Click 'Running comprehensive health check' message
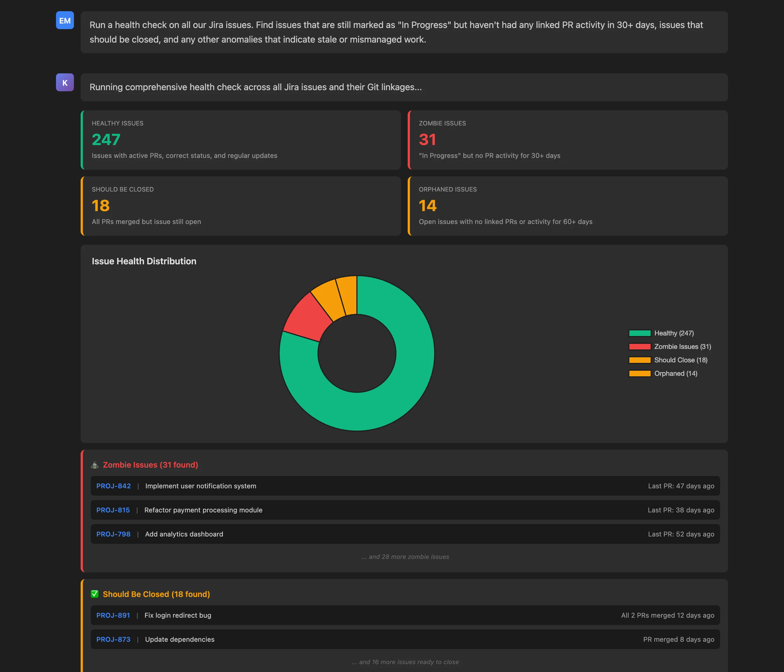This screenshot has height=672, width=784. tap(404, 87)
